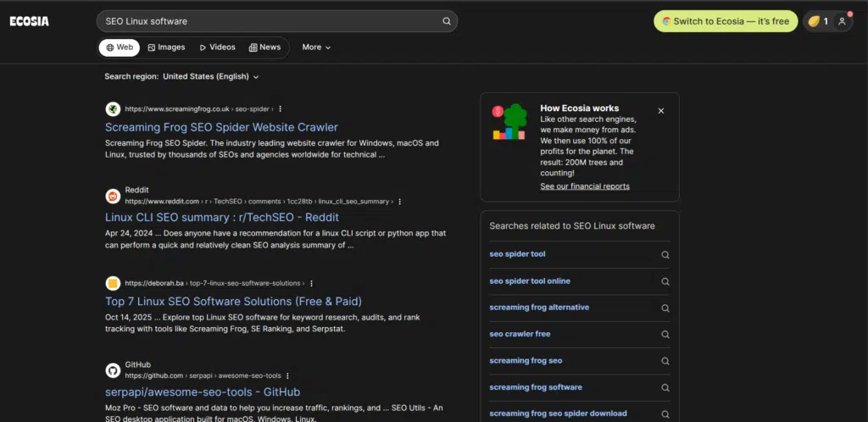Search related term seo spider tool online
This screenshot has width=868, height=422.
(529, 281)
